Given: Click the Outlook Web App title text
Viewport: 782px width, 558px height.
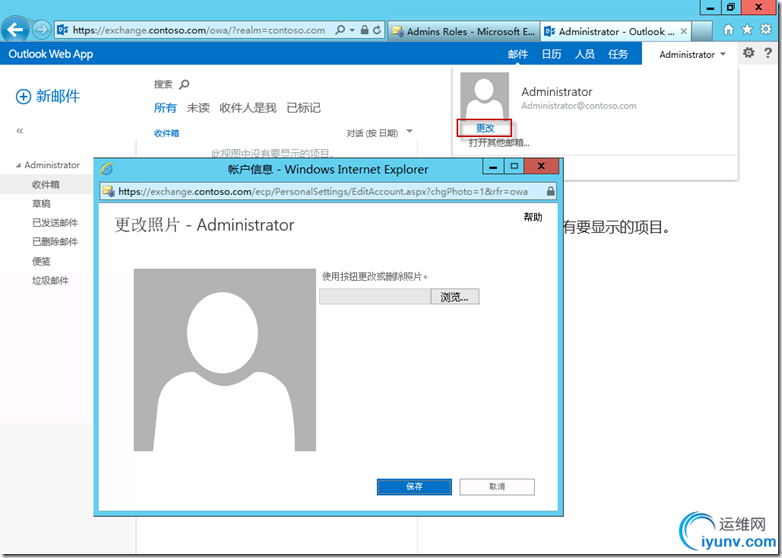Looking at the screenshot, I should point(51,54).
